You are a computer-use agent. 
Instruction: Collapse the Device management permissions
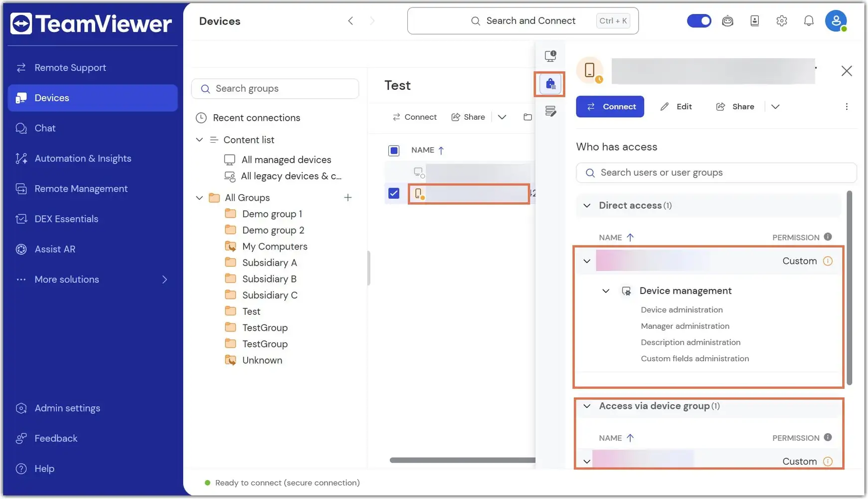point(605,291)
